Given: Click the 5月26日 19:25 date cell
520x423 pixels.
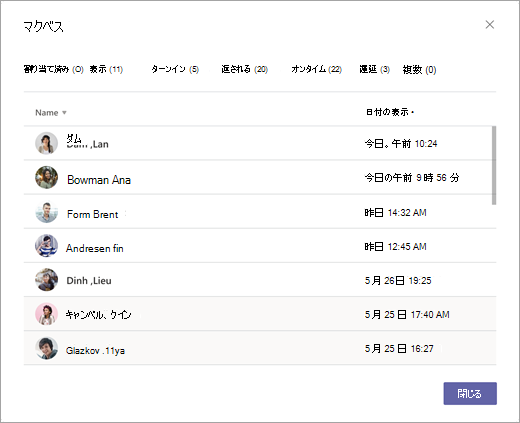Looking at the screenshot, I should [x=398, y=281].
